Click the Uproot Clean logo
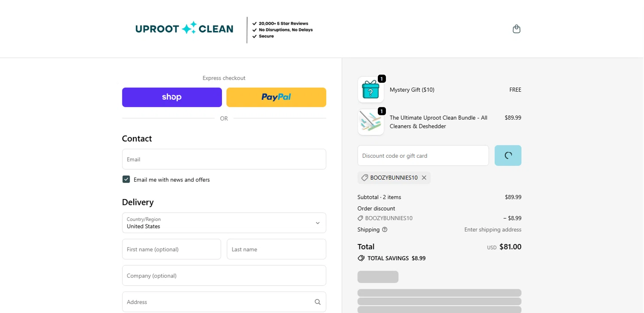The width and height of the screenshot is (644, 313). (184, 29)
